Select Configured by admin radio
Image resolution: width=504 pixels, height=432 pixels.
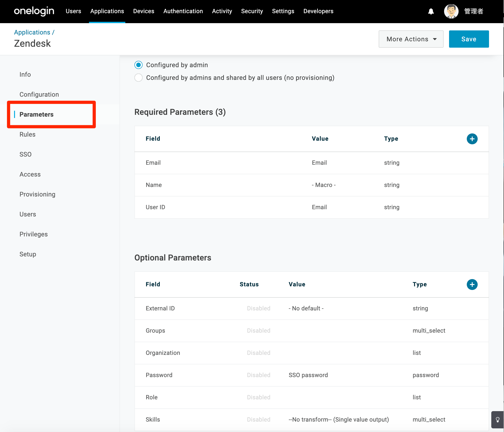pyautogui.click(x=138, y=65)
